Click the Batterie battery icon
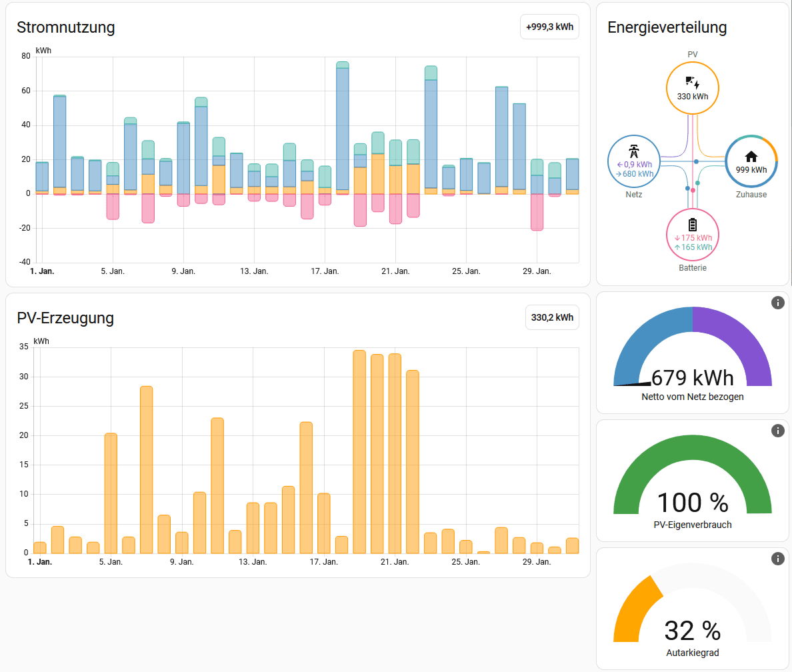 pyautogui.click(x=693, y=225)
